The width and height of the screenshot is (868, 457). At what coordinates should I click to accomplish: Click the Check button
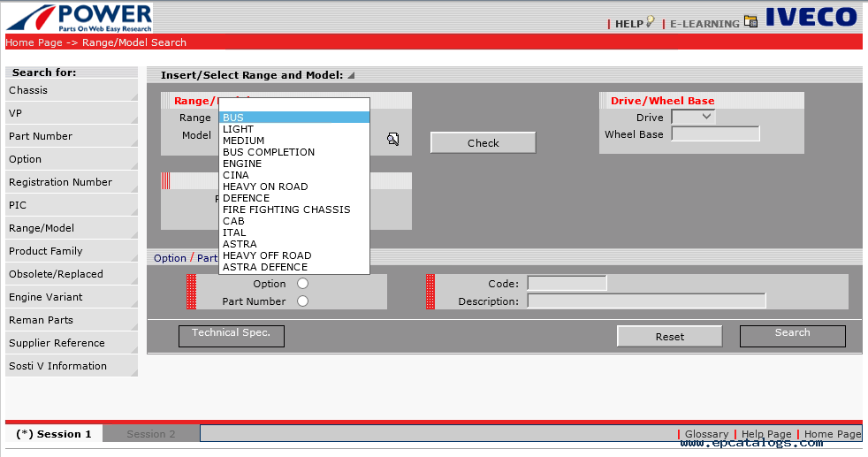pyautogui.click(x=483, y=142)
